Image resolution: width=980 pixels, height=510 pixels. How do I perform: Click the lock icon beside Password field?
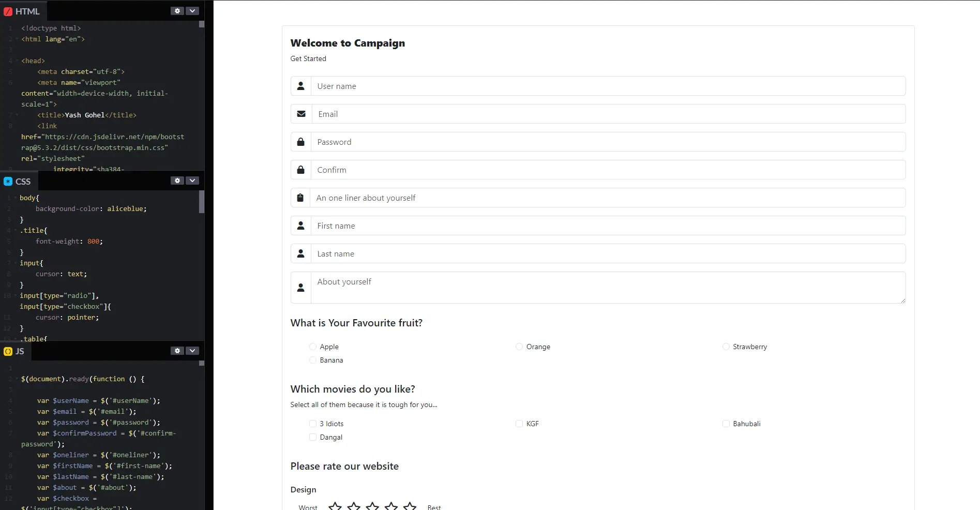coord(300,142)
